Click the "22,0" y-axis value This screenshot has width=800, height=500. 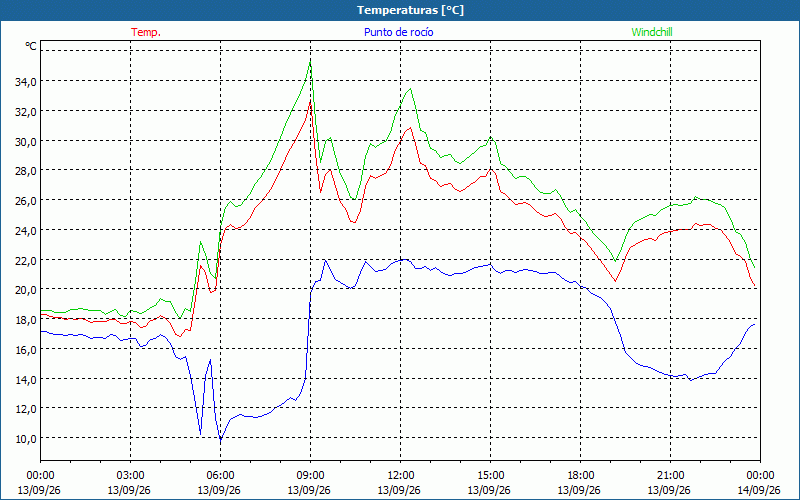coord(26,260)
